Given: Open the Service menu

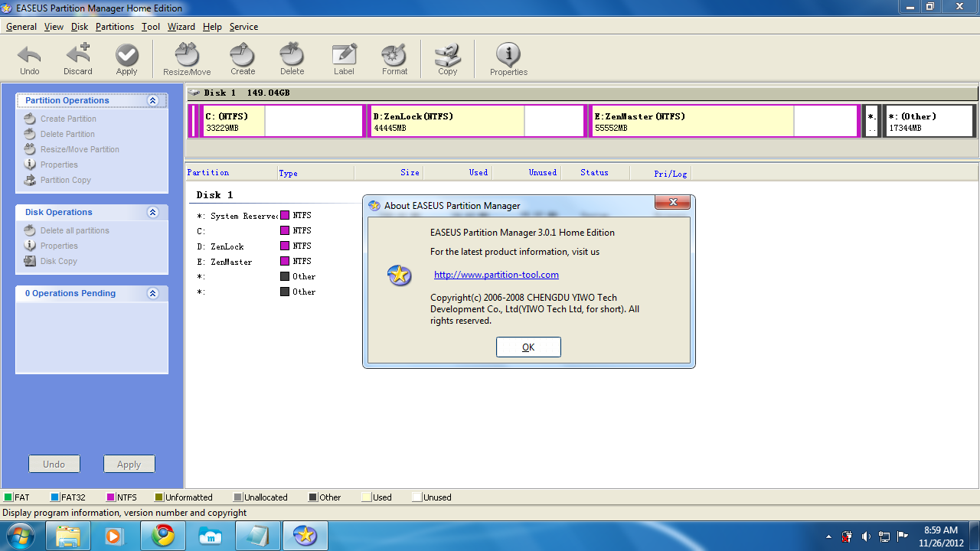Looking at the screenshot, I should click(243, 27).
